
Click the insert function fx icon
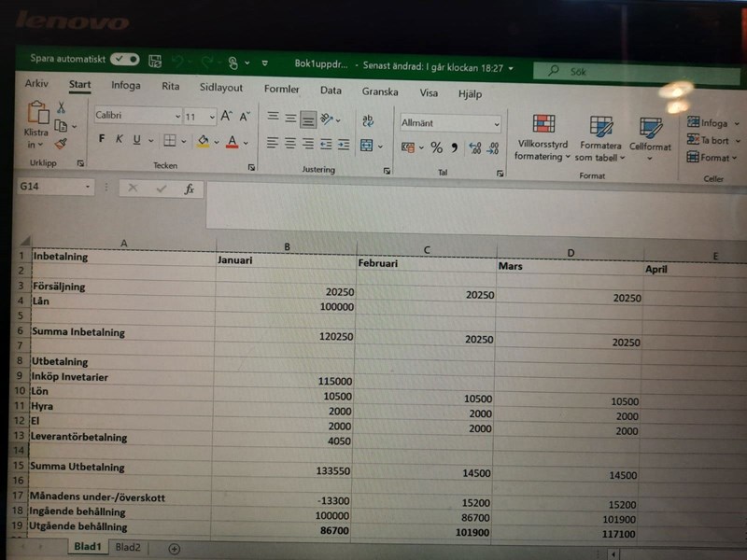click(x=189, y=189)
